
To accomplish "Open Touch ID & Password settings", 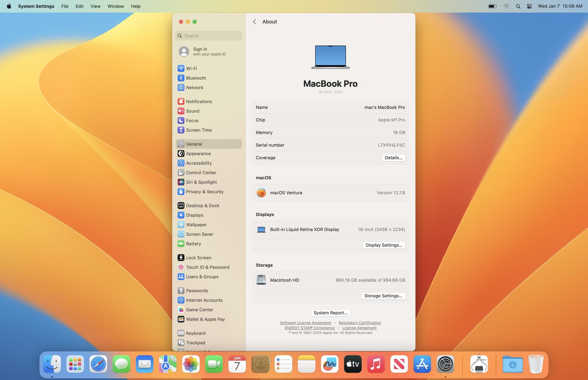I will (x=207, y=267).
